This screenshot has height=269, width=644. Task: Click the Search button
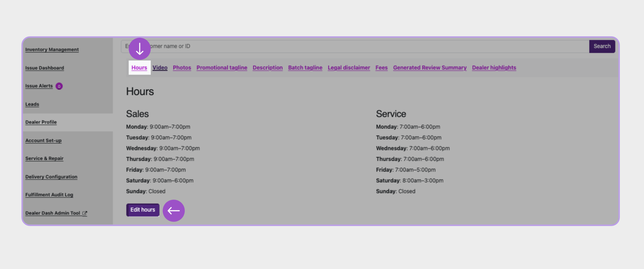coord(602,46)
